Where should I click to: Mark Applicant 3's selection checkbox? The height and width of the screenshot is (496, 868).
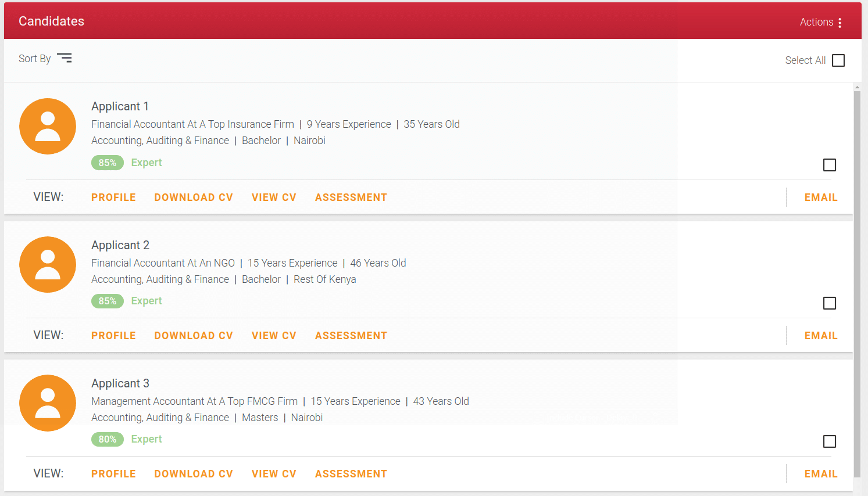coord(830,441)
